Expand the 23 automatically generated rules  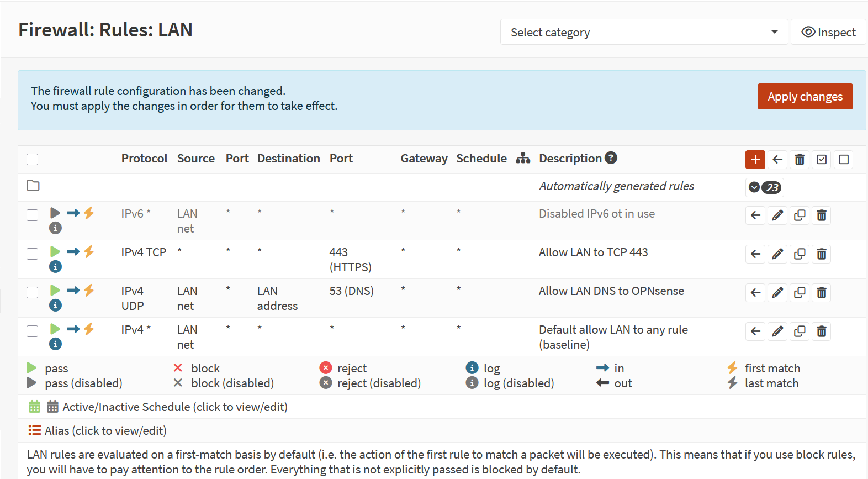(764, 187)
